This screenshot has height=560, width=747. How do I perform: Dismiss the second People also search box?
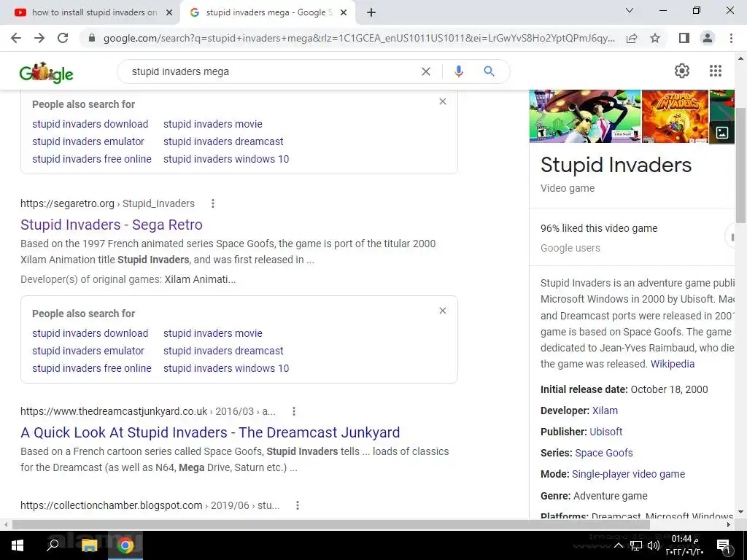[443, 311]
